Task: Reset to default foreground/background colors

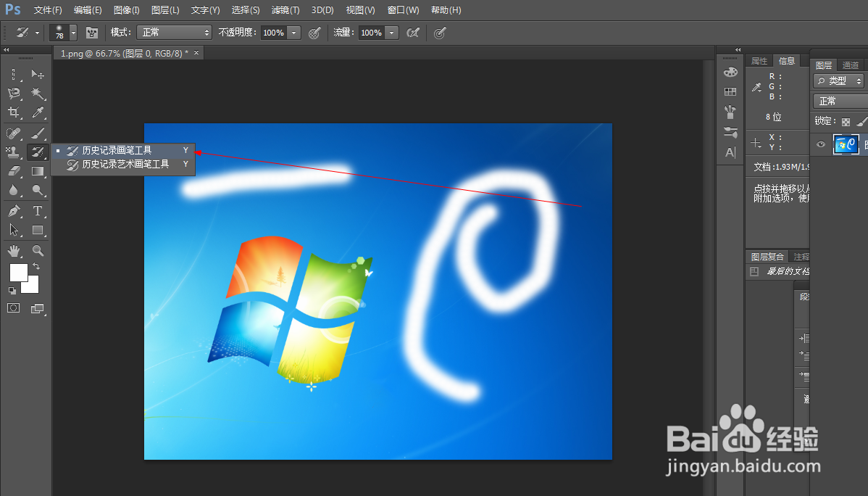Action: [x=12, y=290]
